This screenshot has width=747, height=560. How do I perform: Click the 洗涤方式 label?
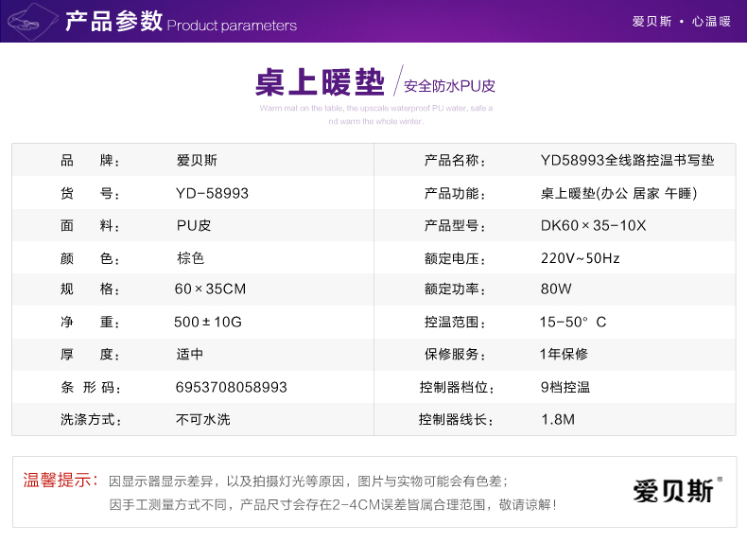[91, 419]
